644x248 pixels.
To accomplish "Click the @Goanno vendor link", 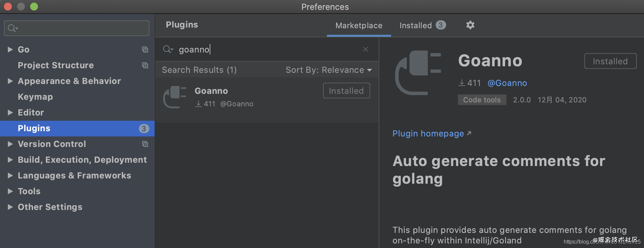I will click(x=507, y=83).
